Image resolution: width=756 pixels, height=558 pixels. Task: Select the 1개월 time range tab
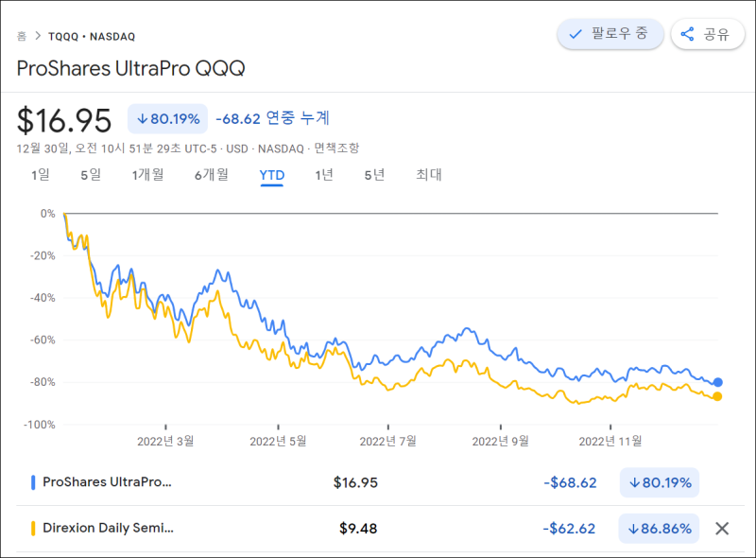click(148, 175)
